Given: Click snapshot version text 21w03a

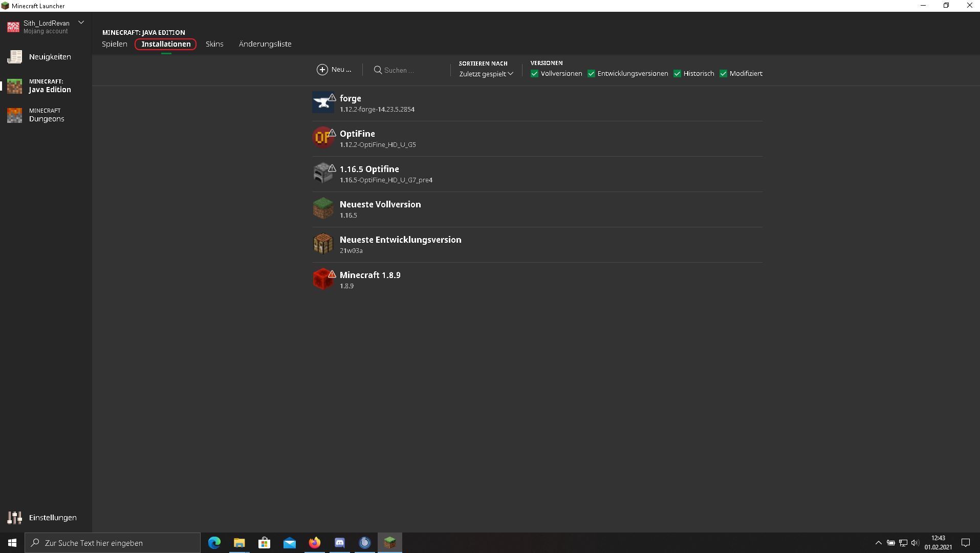Looking at the screenshot, I should coord(351,251).
